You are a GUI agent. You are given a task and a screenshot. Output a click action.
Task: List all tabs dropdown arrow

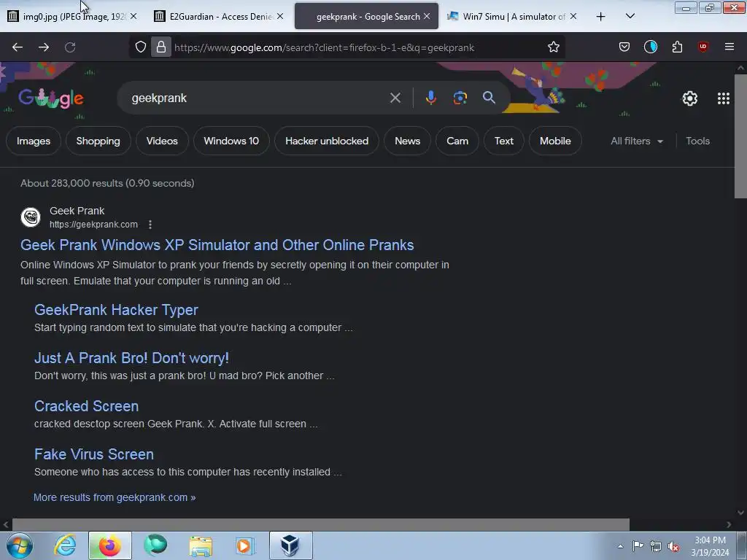[x=630, y=16]
